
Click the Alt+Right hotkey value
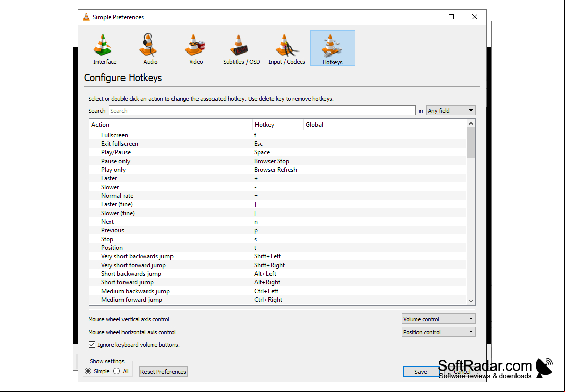point(267,282)
